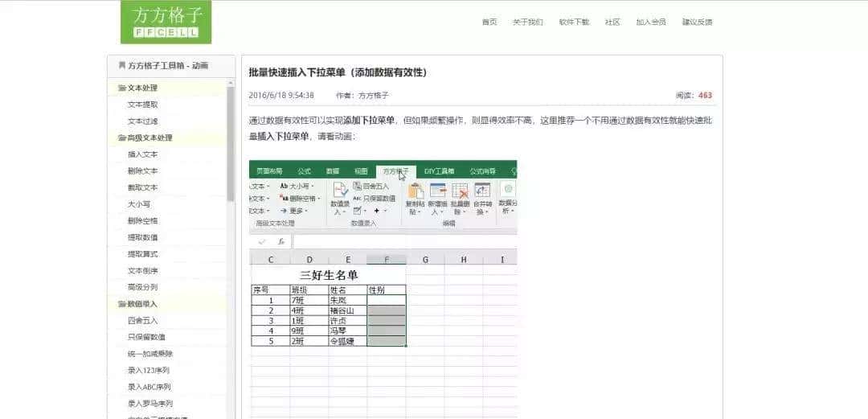Screen dimensions: 868x419
Task: Open 建议反馈 link
Action: click(697, 23)
